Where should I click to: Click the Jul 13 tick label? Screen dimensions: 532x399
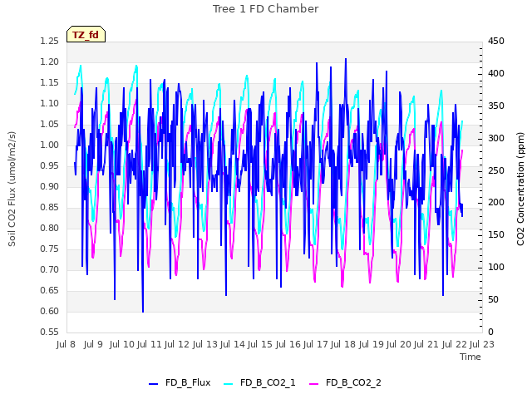point(205,344)
